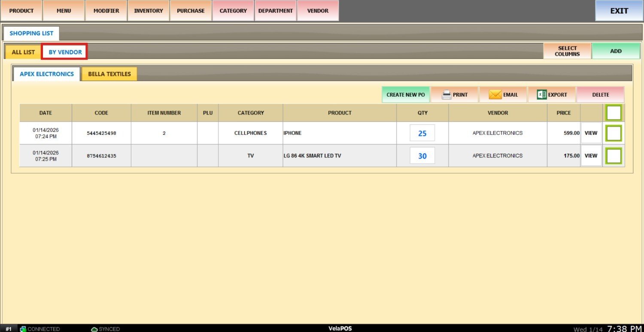Open the Inventory menu
This screenshot has height=332, width=644.
148,11
